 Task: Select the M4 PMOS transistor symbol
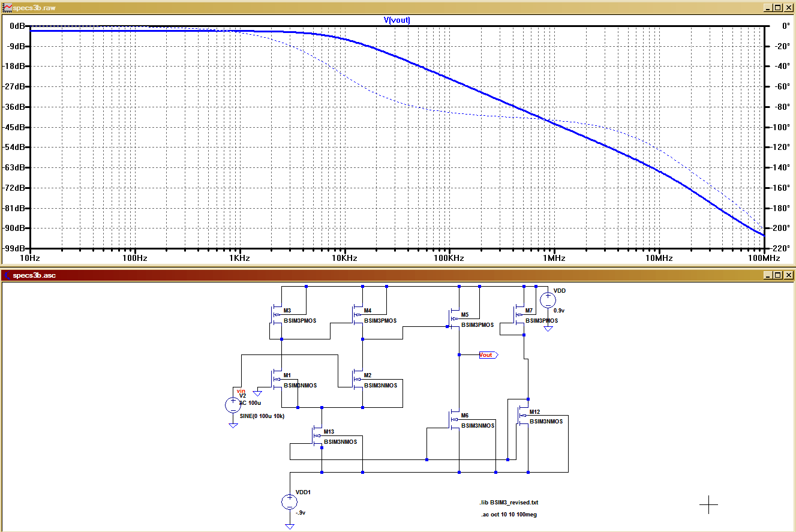pos(357,315)
